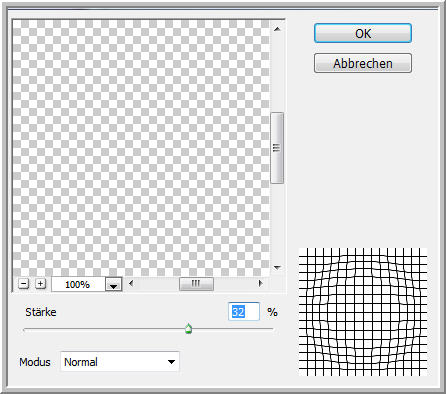Click the Stärke slider track left of handle
This screenshot has height=394, width=446.
pos(104,329)
